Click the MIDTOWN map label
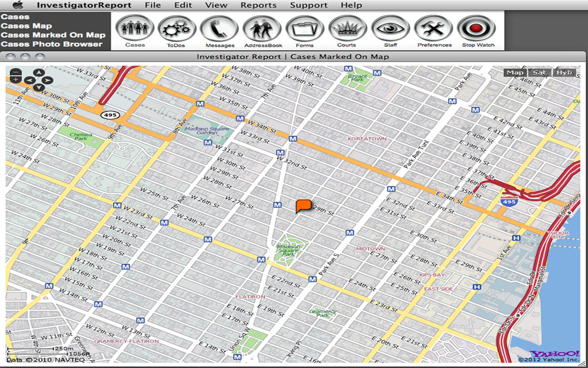 370,249
